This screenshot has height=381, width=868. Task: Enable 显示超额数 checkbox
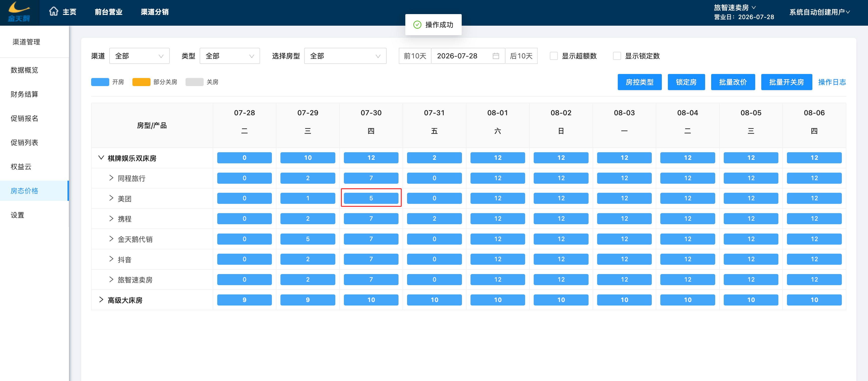point(553,56)
